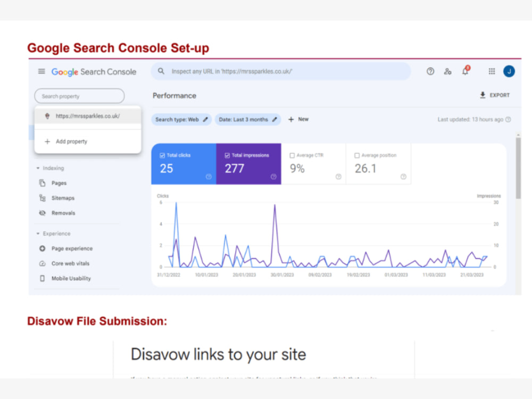532x399 pixels.
Task: Uncheck the Total clicks checkbox
Action: click(162, 155)
